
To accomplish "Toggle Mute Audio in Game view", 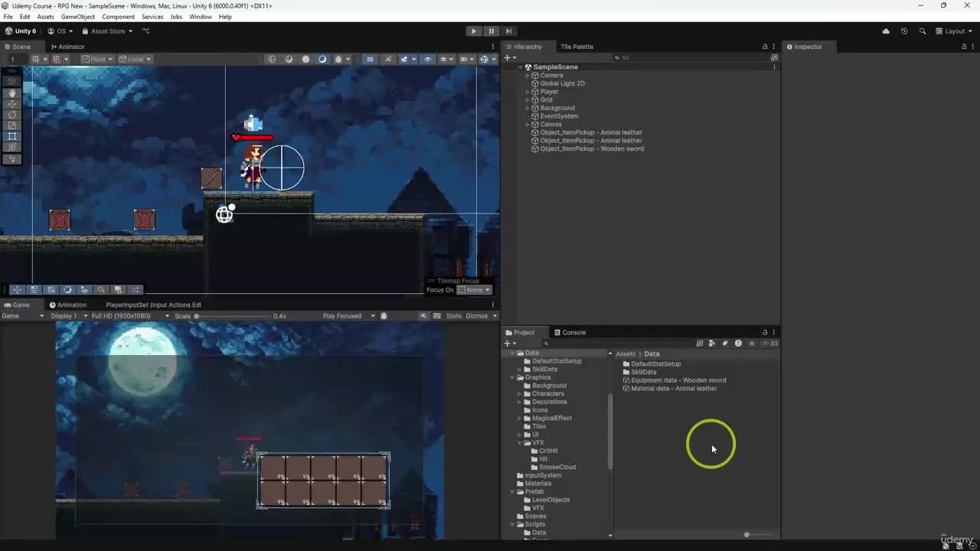I will (423, 316).
